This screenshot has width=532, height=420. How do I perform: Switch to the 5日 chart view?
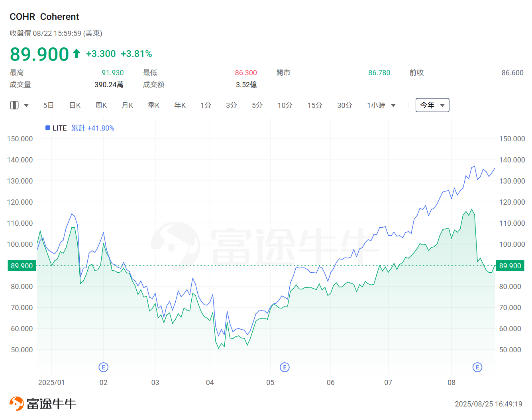pyautogui.click(x=49, y=105)
